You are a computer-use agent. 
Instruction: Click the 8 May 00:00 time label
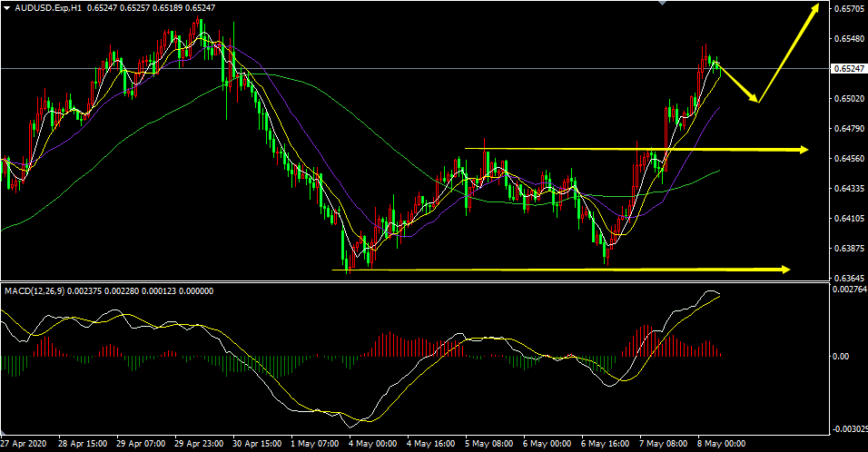(721, 444)
